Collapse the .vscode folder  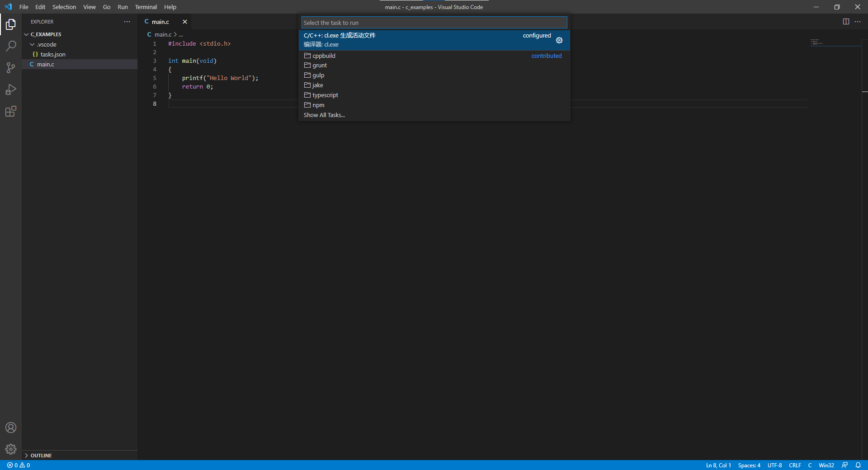pos(80,44)
